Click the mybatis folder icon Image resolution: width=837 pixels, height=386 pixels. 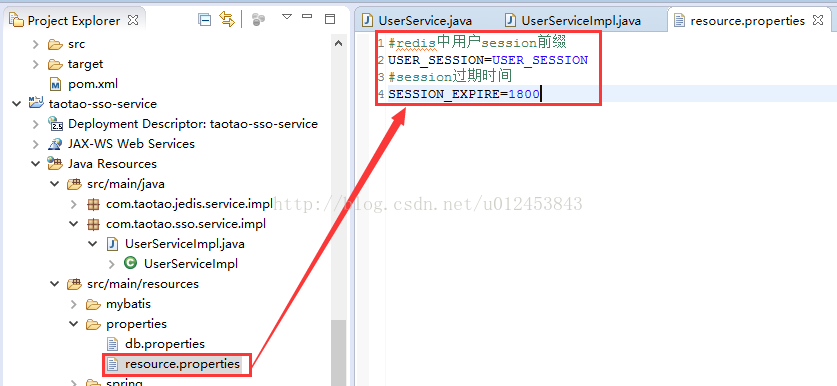click(93, 304)
